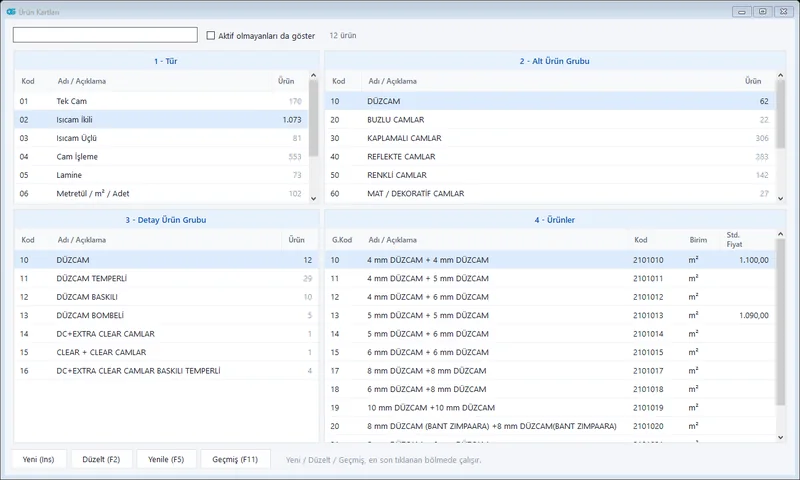Select product '10 mm DÜZCAM +10 mm DÜZCAM'
This screenshot has height=480, width=800.
point(550,408)
